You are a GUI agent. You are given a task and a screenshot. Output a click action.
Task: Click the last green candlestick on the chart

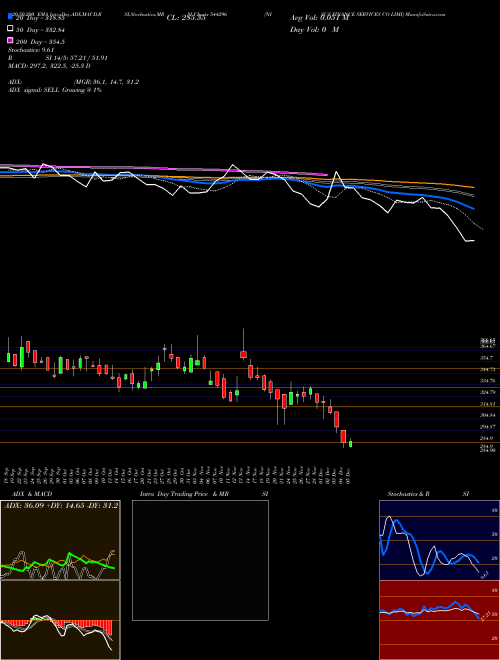click(350, 443)
